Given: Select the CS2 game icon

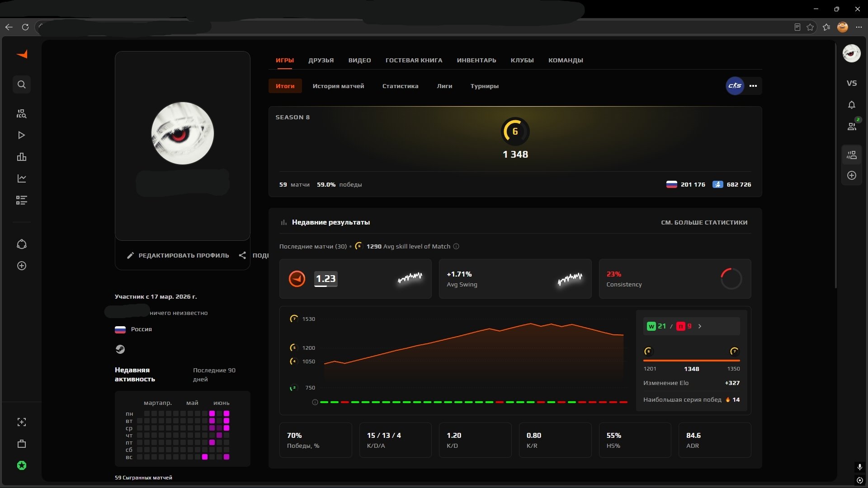Looking at the screenshot, I should point(735,86).
